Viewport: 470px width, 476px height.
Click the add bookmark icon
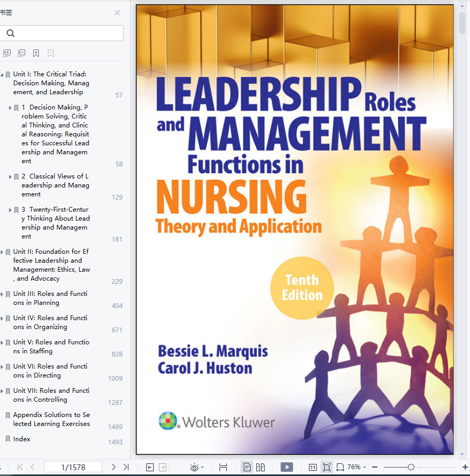(x=36, y=53)
